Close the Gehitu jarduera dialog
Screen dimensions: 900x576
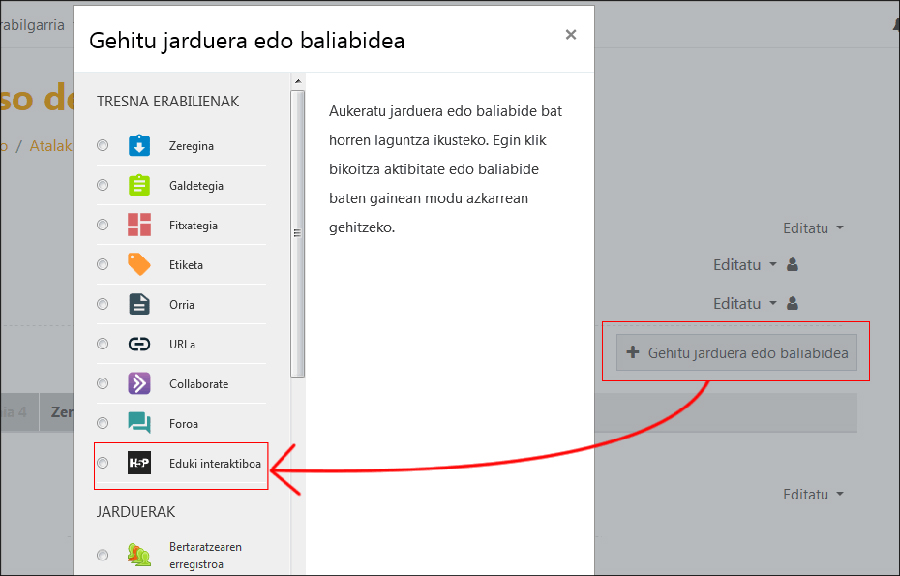[570, 35]
